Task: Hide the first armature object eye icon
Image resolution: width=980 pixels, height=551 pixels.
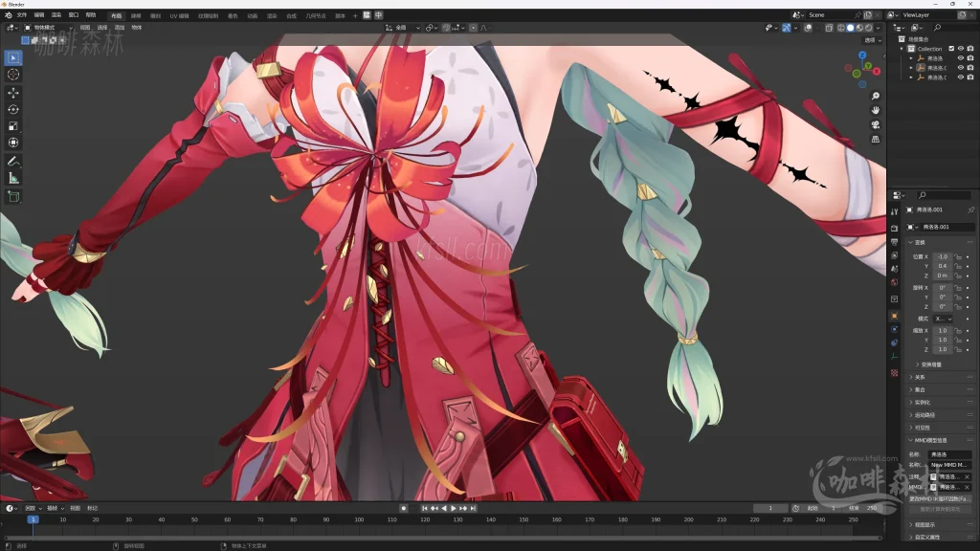Action: coord(961,58)
